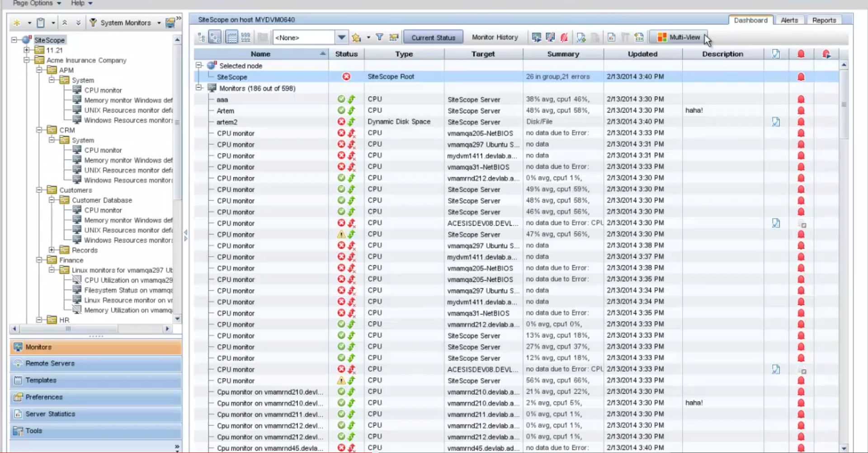
Task: Click the expand-all double down chevron icon
Action: 78,23
